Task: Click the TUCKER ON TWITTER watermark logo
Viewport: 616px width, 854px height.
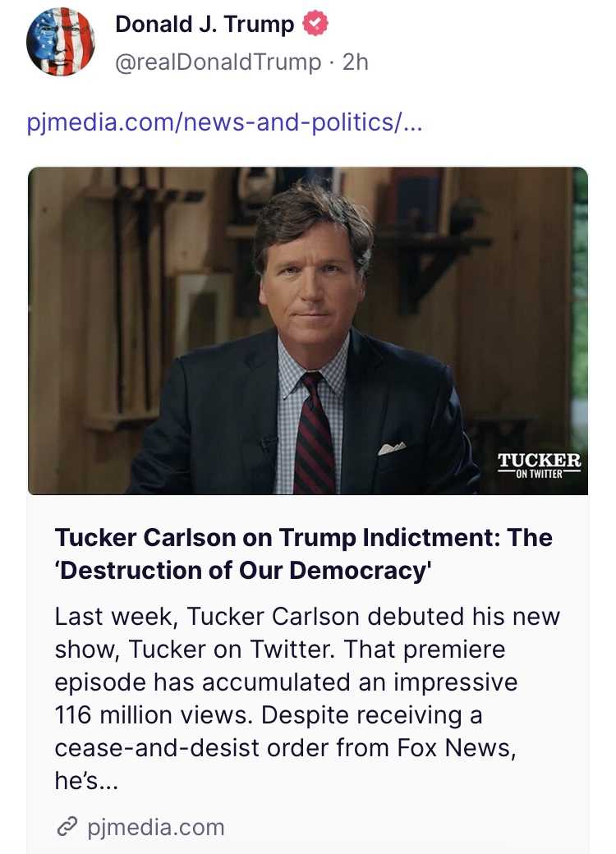Action: tap(539, 464)
